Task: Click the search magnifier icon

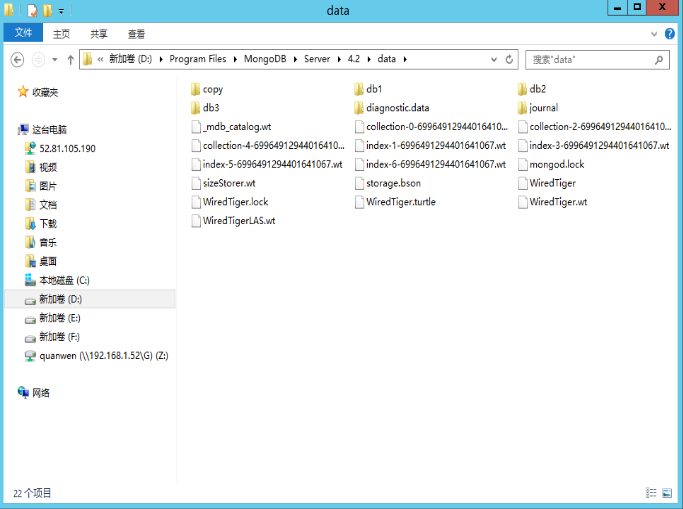Action: 659,60
